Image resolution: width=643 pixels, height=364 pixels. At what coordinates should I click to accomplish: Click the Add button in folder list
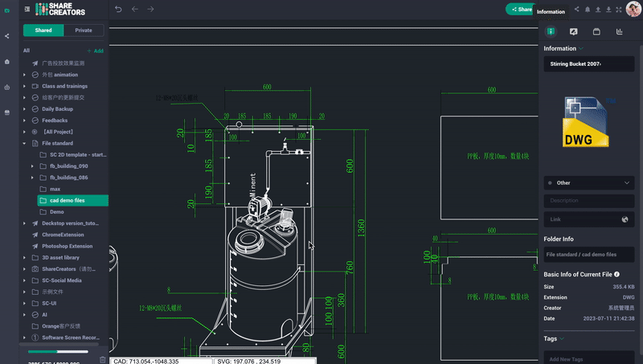point(96,51)
